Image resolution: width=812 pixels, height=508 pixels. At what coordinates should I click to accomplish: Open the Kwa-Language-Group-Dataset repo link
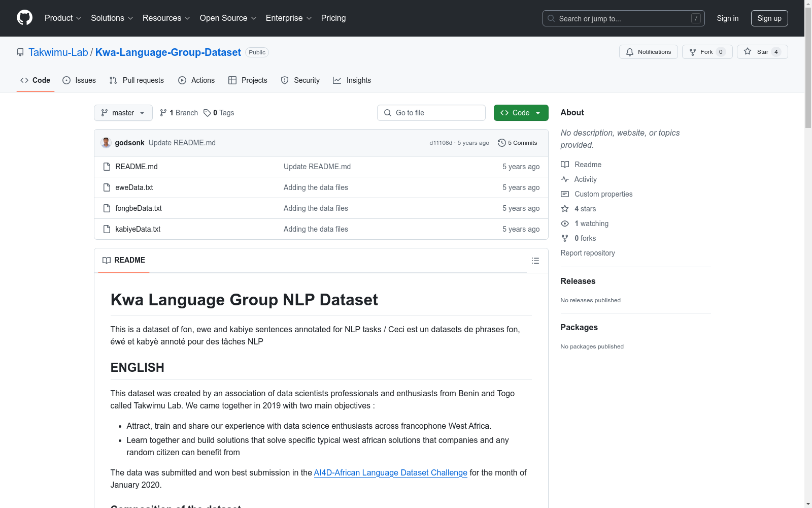[x=168, y=52]
